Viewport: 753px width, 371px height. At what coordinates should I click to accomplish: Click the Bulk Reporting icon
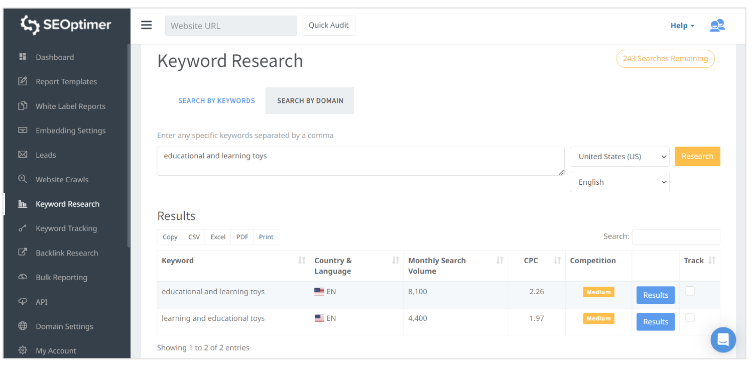(23, 277)
